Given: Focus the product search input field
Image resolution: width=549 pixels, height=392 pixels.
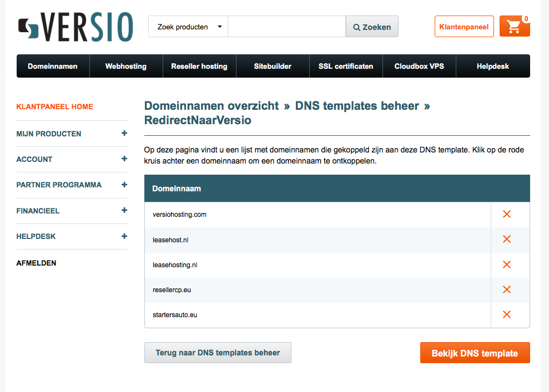Looking at the screenshot, I should 287,27.
